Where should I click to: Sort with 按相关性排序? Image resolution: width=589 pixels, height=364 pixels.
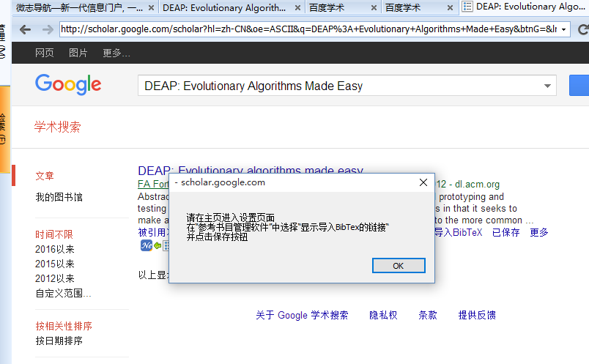64,326
